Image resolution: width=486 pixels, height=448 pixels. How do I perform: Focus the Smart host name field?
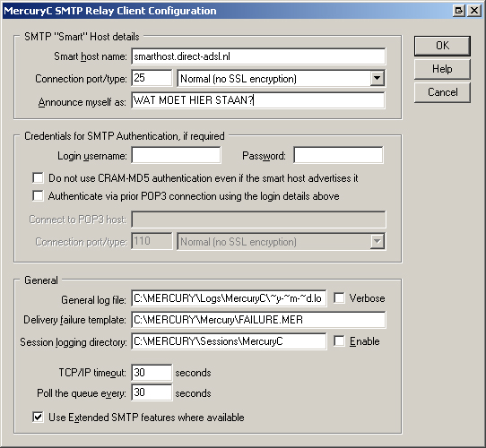(x=258, y=56)
